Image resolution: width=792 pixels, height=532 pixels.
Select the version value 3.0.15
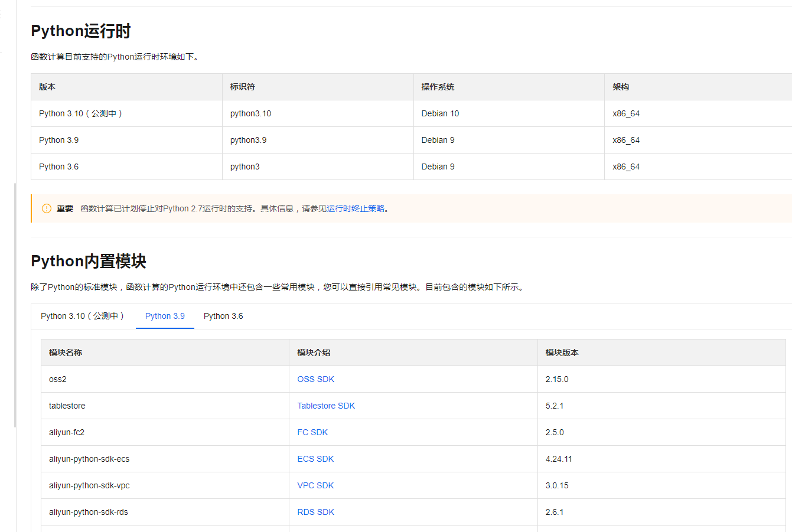(557, 485)
